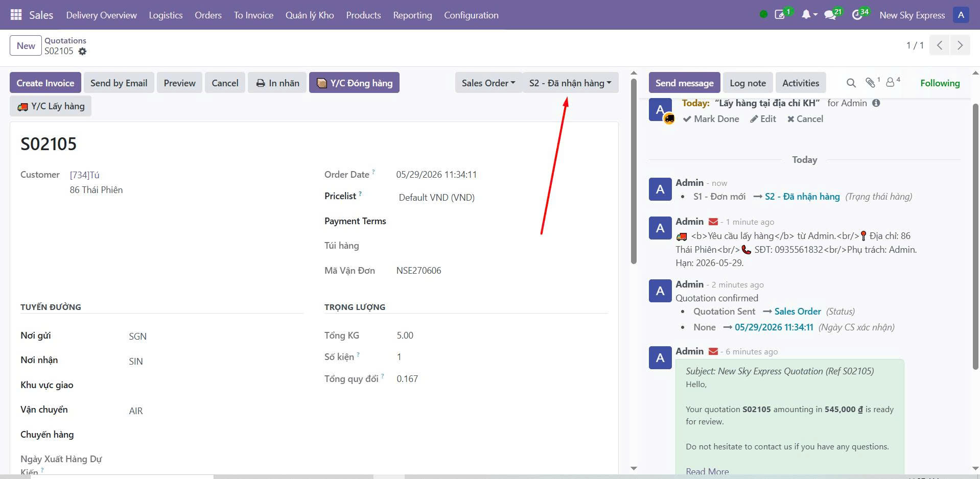Click the form vertical scrollbar thumb
Image resolution: width=980 pixels, height=479 pixels.
pyautogui.click(x=634, y=171)
